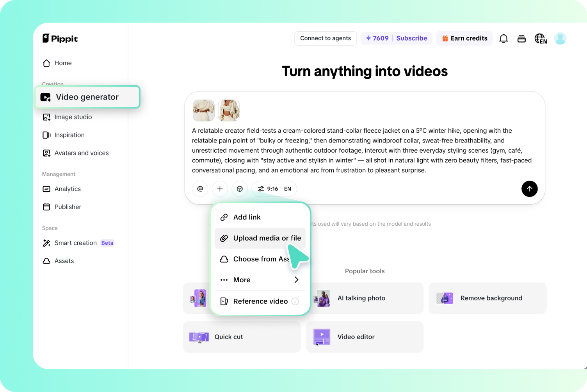Select the second uploaded outfit thumbnail

[229, 110]
